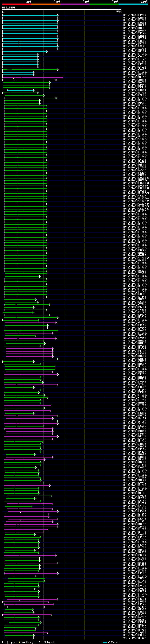
Task: Select the UniRef100_B4KYH3 label
Action: pyautogui.click(x=135, y=354)
